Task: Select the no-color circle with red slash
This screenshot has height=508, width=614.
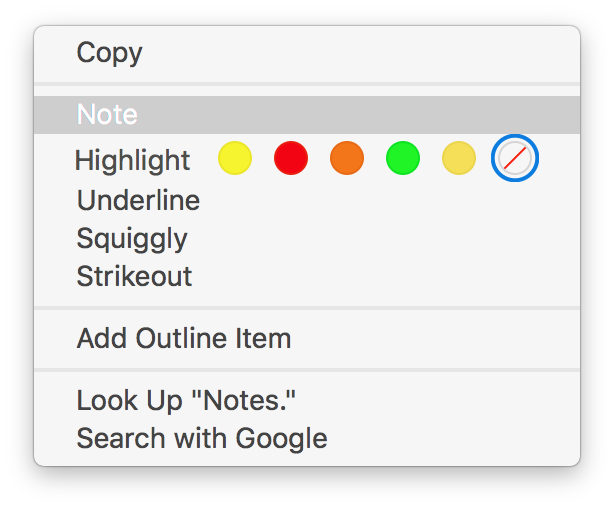Action: [x=515, y=158]
